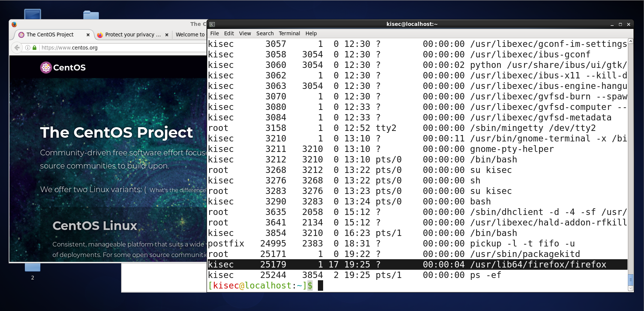Click the /usr/bin/gnome-terminal process line

click(x=418, y=138)
